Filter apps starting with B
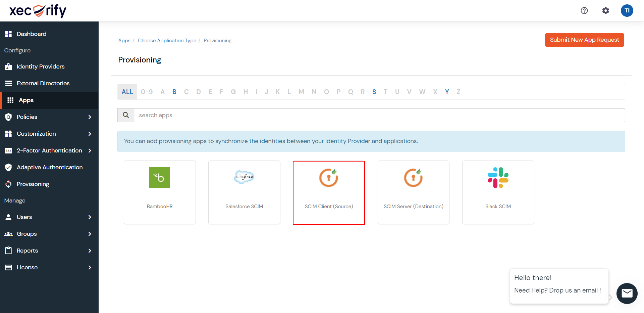 174,91
